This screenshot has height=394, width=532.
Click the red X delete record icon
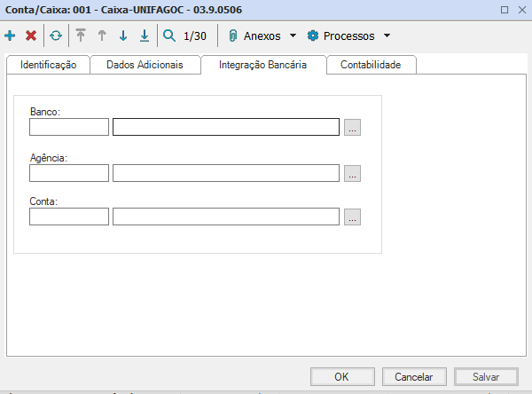point(31,36)
